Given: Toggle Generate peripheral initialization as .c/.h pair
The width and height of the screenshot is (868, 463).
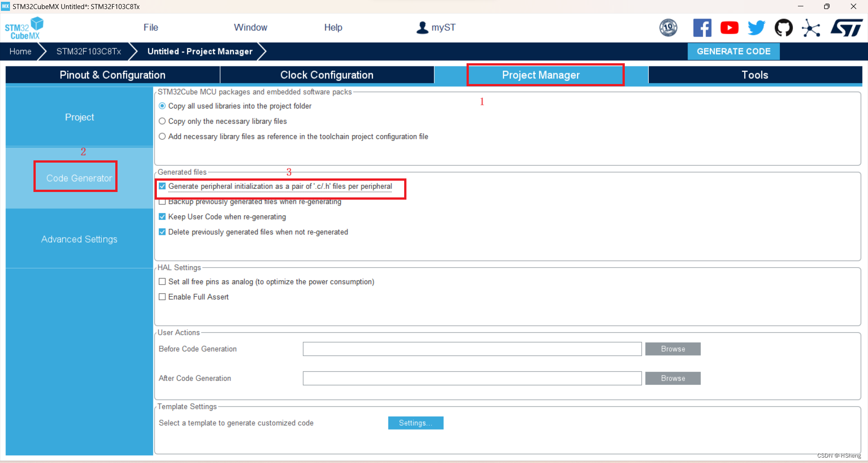Looking at the screenshot, I should 162,186.
